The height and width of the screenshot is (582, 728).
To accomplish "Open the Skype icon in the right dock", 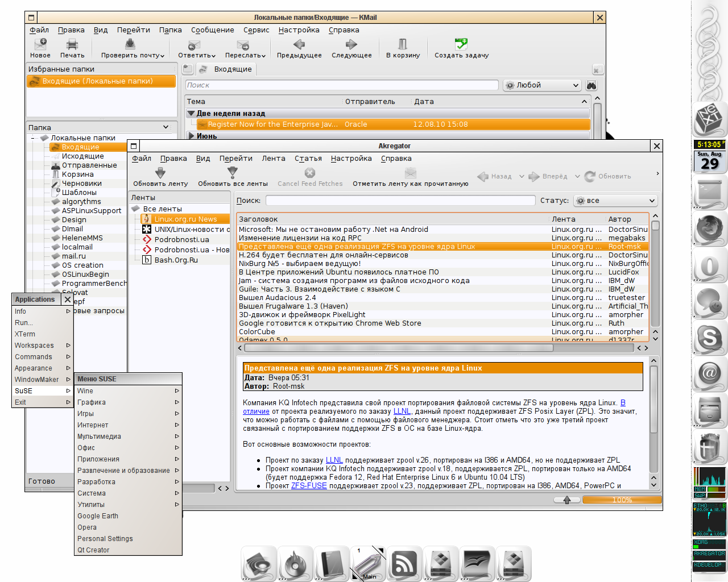I will click(710, 339).
